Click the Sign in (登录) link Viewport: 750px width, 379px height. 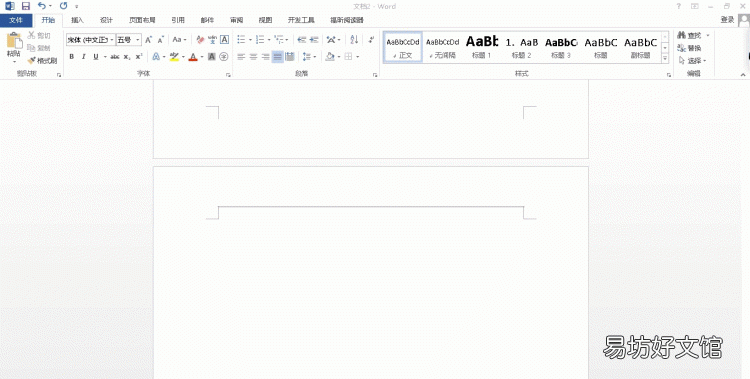click(x=727, y=20)
